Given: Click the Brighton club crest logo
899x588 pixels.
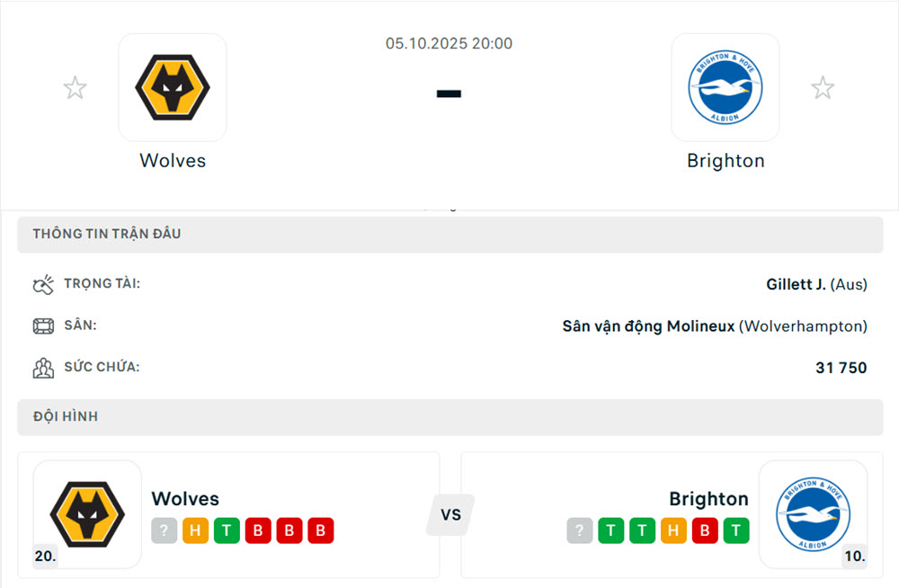Looking at the screenshot, I should 725,87.
